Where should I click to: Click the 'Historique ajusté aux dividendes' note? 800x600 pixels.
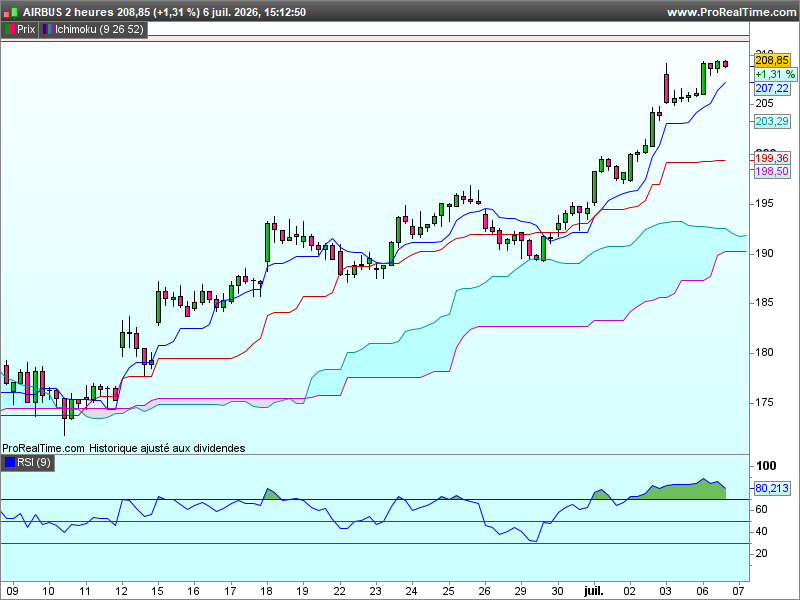coord(167,448)
